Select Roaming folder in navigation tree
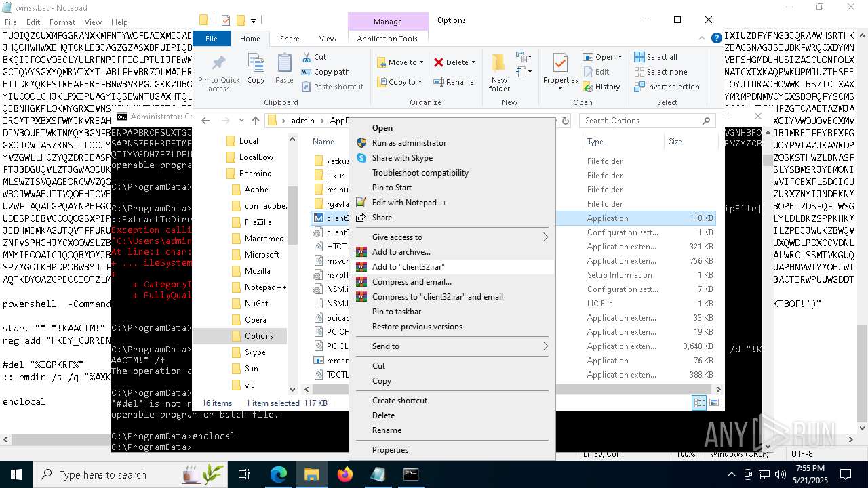The width and height of the screenshot is (868, 488). coord(255,174)
